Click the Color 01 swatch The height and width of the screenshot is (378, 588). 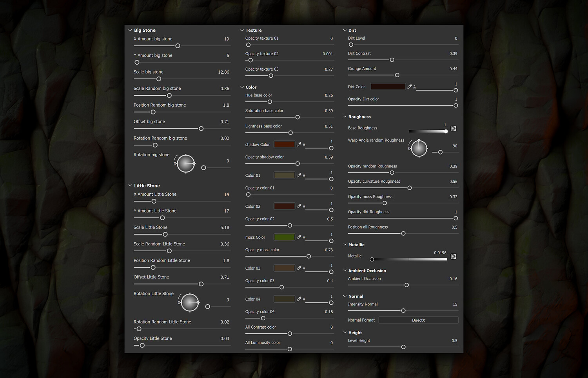click(x=284, y=175)
